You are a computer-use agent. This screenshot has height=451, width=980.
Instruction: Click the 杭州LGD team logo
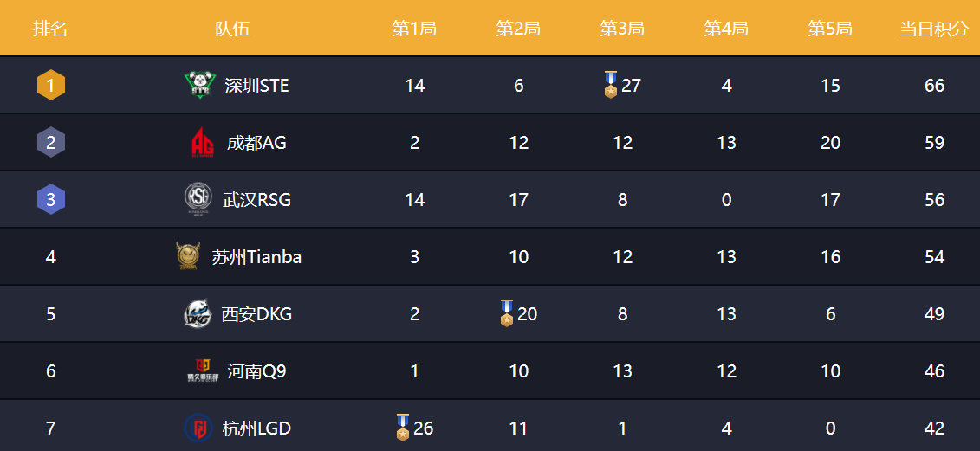(198, 428)
